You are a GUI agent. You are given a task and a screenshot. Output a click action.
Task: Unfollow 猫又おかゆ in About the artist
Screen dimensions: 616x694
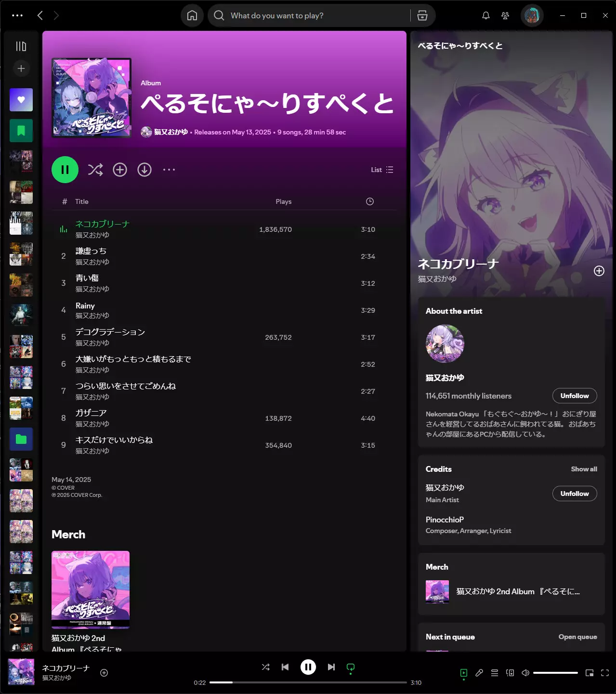[575, 396]
